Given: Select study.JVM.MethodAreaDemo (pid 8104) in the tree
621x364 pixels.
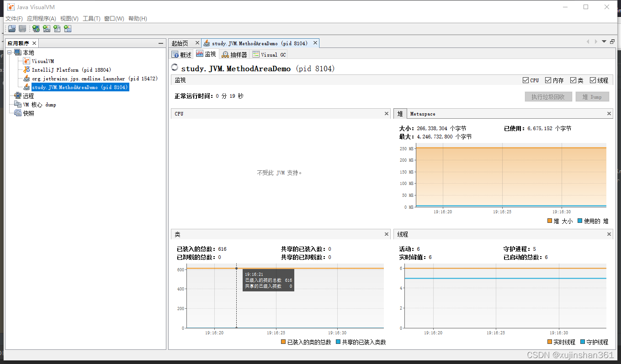Looking at the screenshot, I should [x=80, y=87].
